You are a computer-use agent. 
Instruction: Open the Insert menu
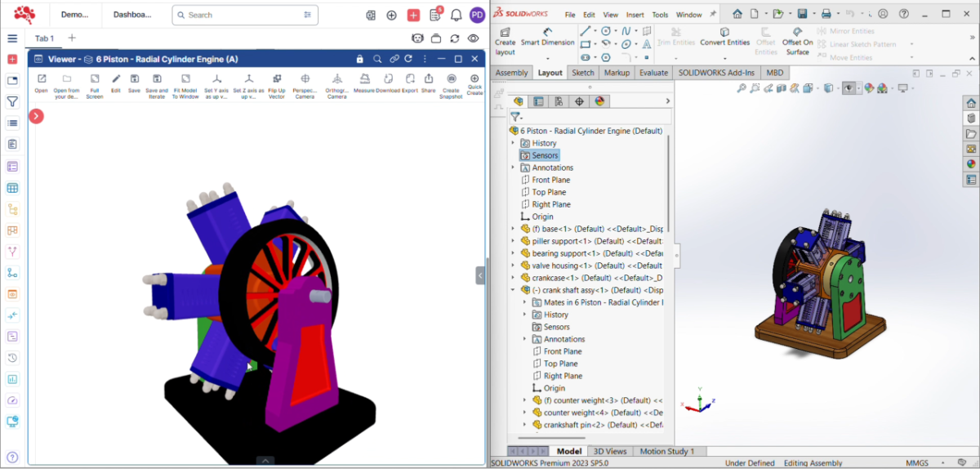tap(635, 15)
